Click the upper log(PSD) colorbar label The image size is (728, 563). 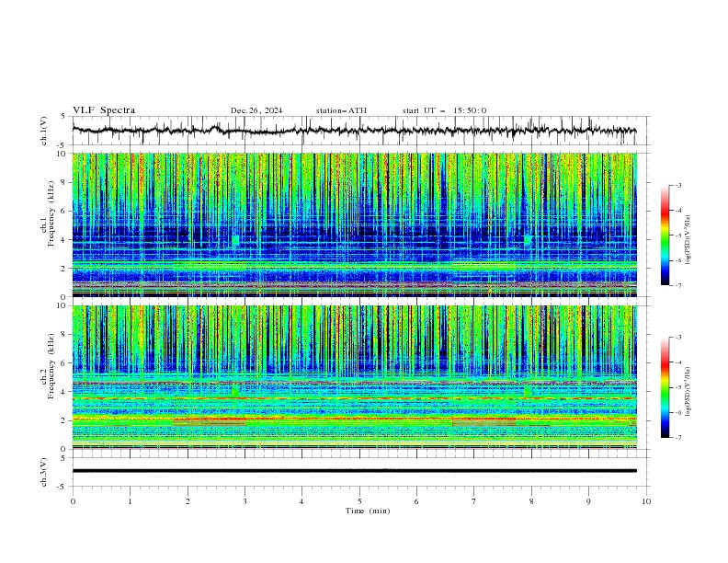pyautogui.click(x=688, y=240)
